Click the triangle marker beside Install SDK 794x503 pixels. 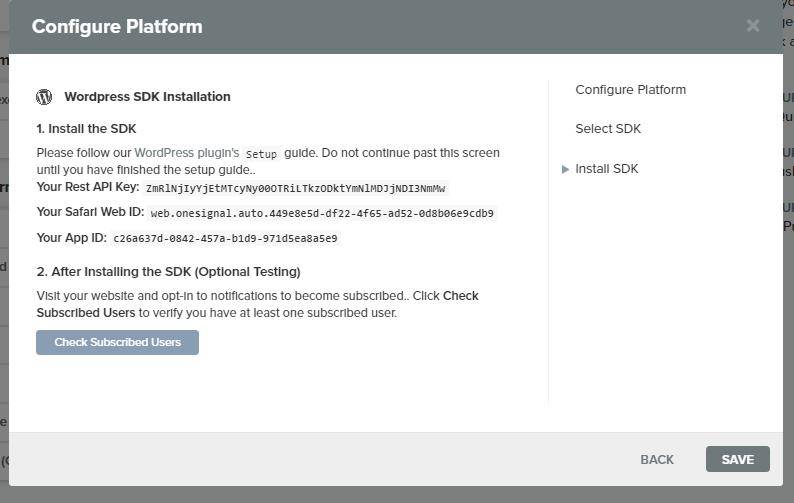(565, 169)
